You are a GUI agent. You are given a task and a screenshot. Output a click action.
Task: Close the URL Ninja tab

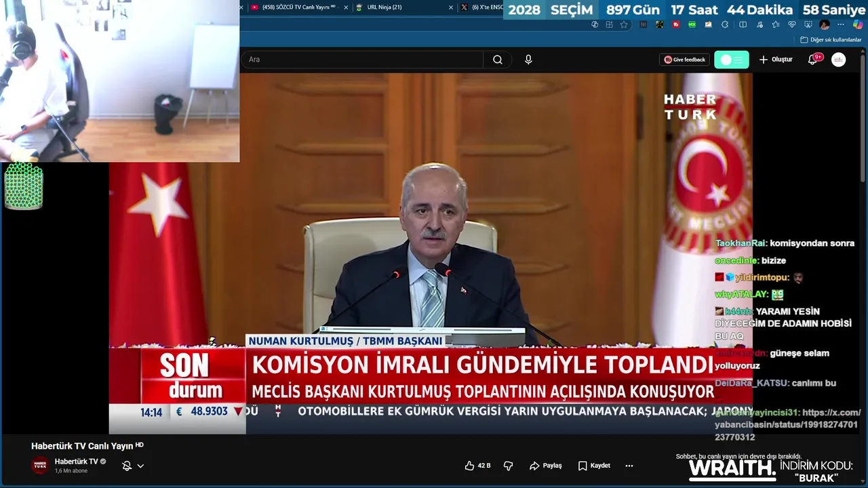click(x=451, y=7)
